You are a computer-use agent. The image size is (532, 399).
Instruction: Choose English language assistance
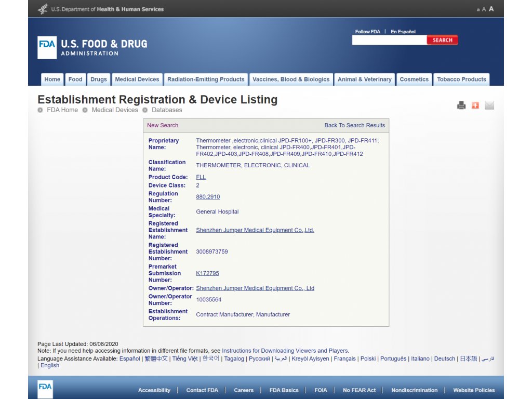50,365
